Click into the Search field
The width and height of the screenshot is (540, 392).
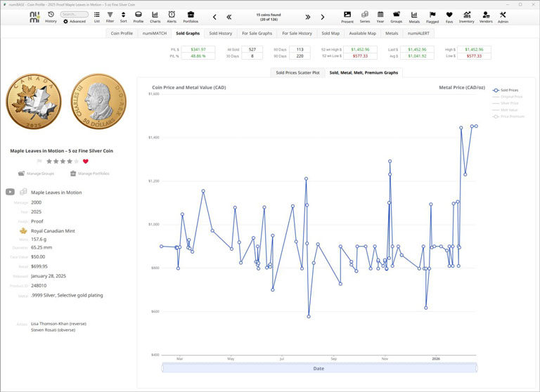(75, 15)
